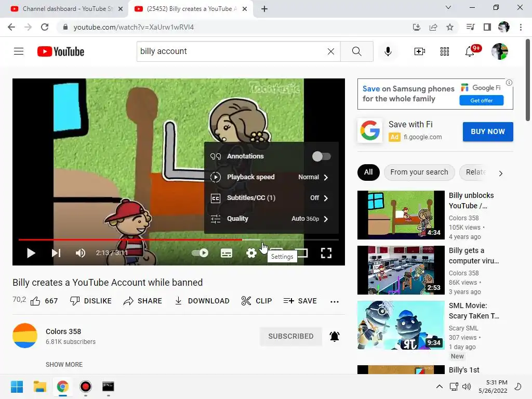This screenshot has width=532, height=399.
Task: Open Windows Start menu
Action: (x=17, y=387)
